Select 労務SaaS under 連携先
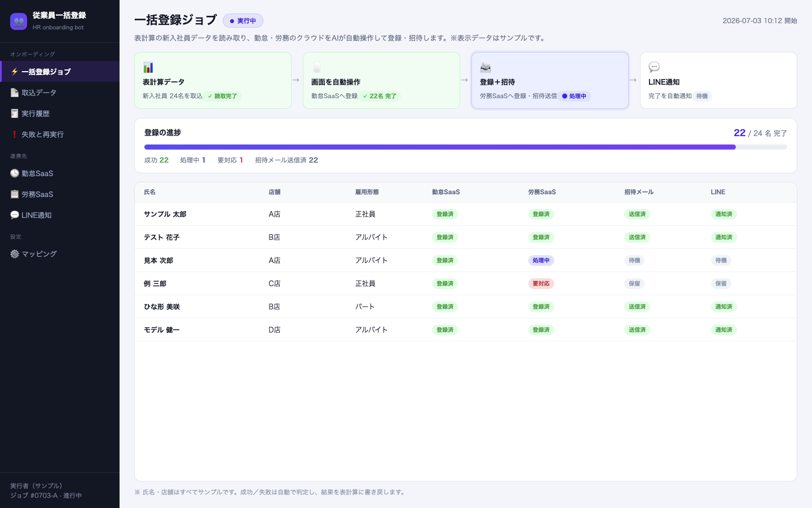 pyautogui.click(x=60, y=194)
